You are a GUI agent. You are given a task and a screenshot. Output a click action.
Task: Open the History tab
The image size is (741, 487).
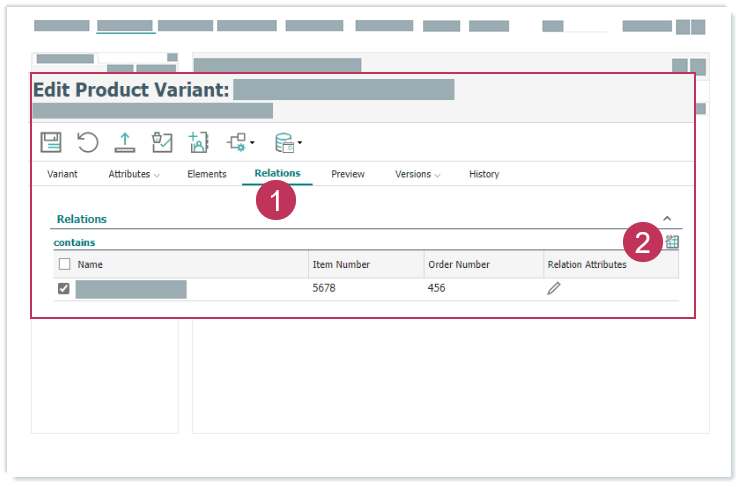[x=484, y=174]
